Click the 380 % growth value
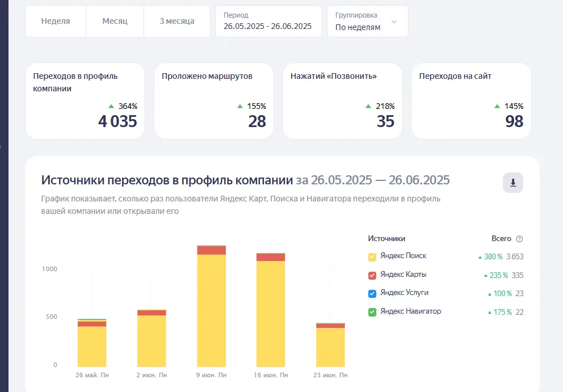563x392 pixels. pos(493,256)
